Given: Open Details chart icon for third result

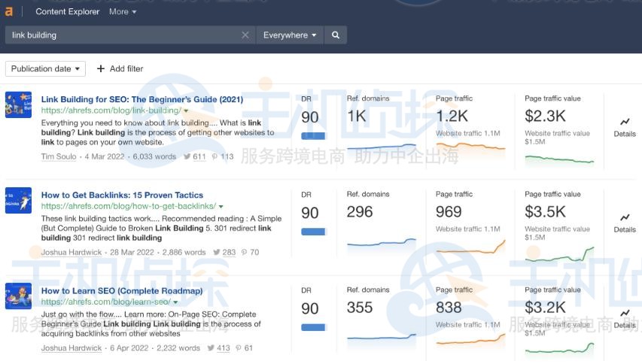Looking at the screenshot, I should (625, 313).
